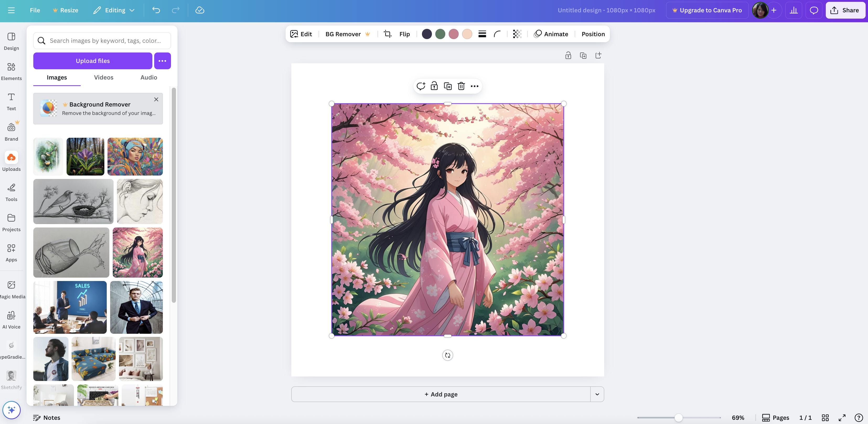Viewport: 868px width, 424px height.
Task: Open the transparency control
Action: pos(517,34)
